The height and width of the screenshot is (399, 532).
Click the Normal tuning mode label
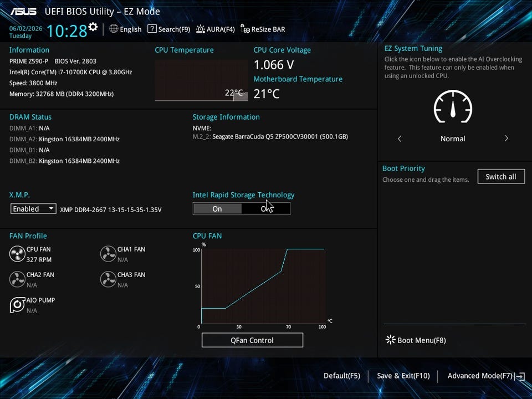coord(453,139)
